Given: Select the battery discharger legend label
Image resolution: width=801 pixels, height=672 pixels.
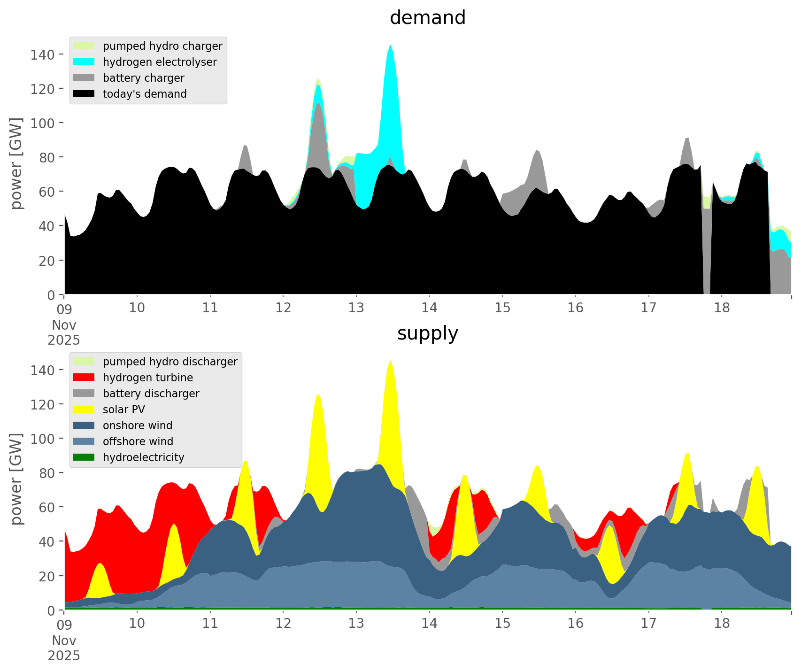Looking at the screenshot, I should pyautogui.click(x=151, y=394).
